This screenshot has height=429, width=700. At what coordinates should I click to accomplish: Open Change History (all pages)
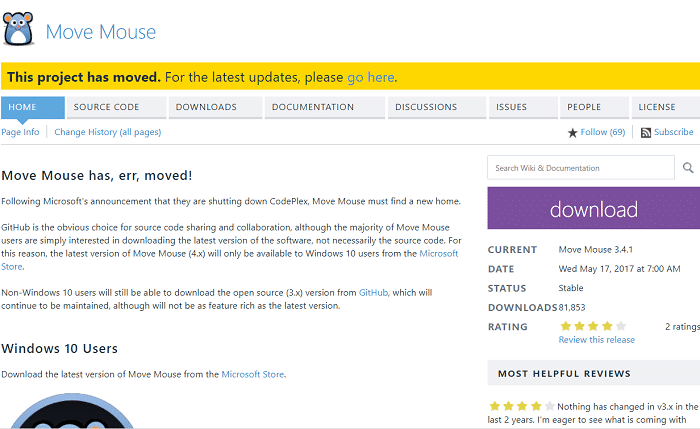108,132
